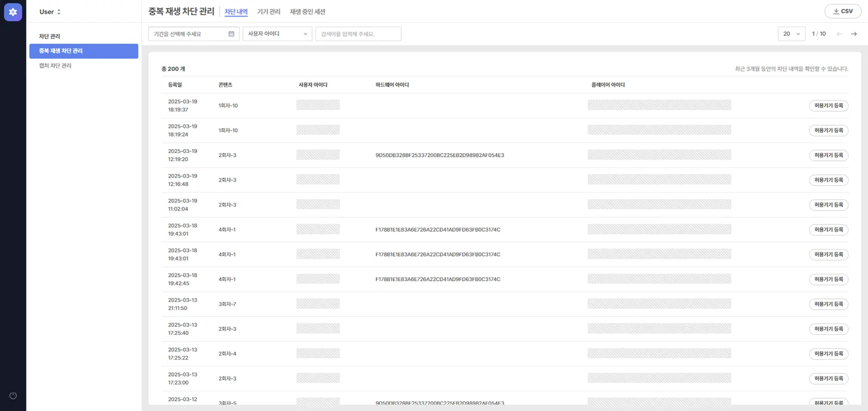The width and height of the screenshot is (868, 411).
Task: Click 허용기기 등록 for the 2025-03-19 18:19:24 row
Action: 828,130
